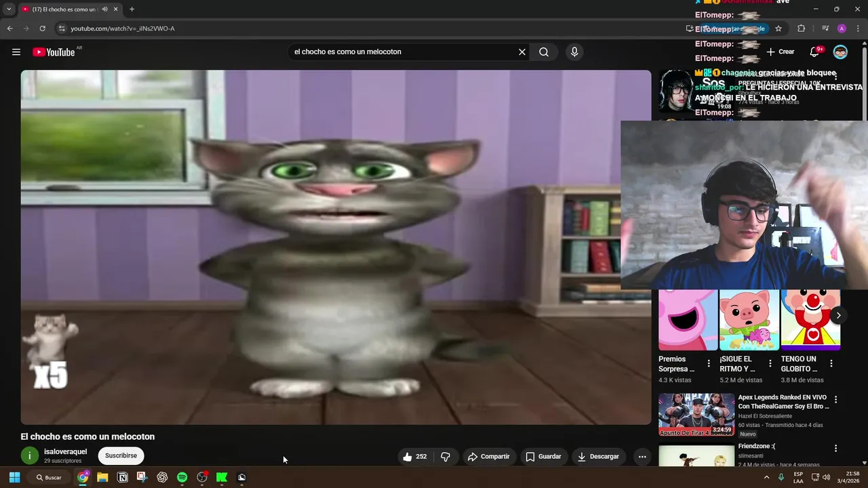
Task: Open the taskbar microphone tray icon
Action: 781,477
